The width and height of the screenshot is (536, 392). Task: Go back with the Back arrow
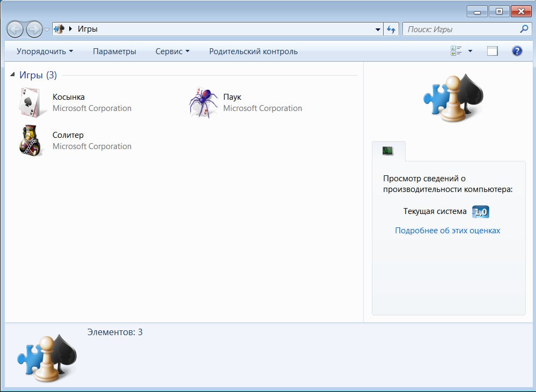pyautogui.click(x=15, y=29)
